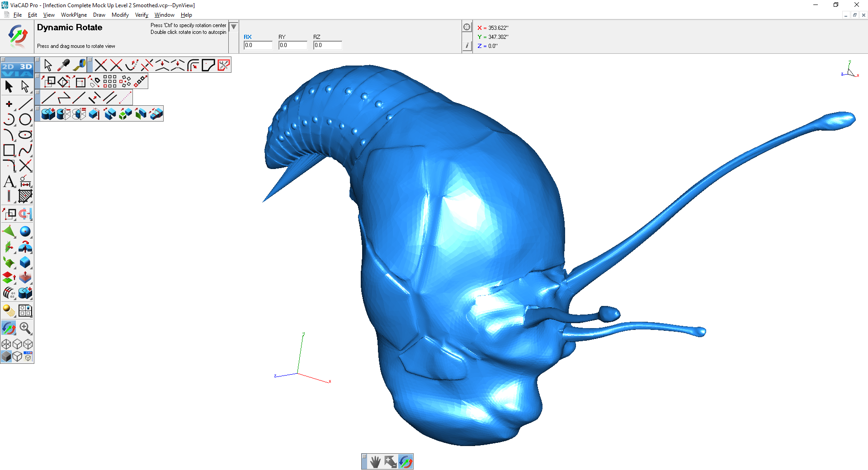Select the text tool letter A
The width and height of the screenshot is (868, 470).
(x=9, y=181)
